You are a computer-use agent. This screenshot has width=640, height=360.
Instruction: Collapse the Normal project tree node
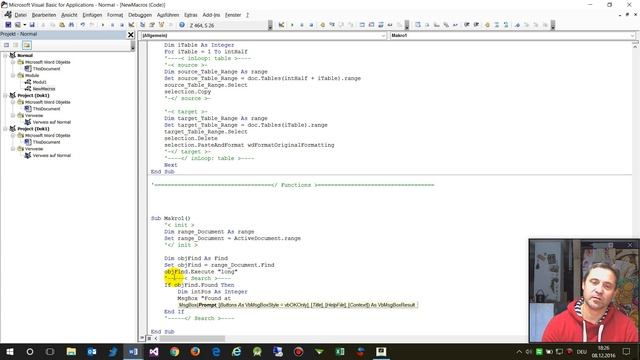click(5, 55)
